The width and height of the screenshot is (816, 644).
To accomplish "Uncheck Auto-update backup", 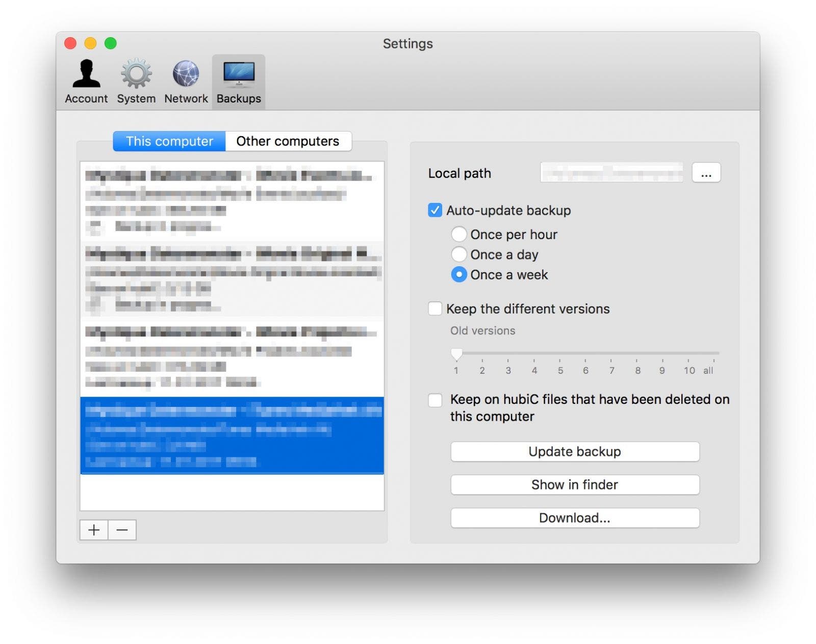I will click(x=435, y=210).
